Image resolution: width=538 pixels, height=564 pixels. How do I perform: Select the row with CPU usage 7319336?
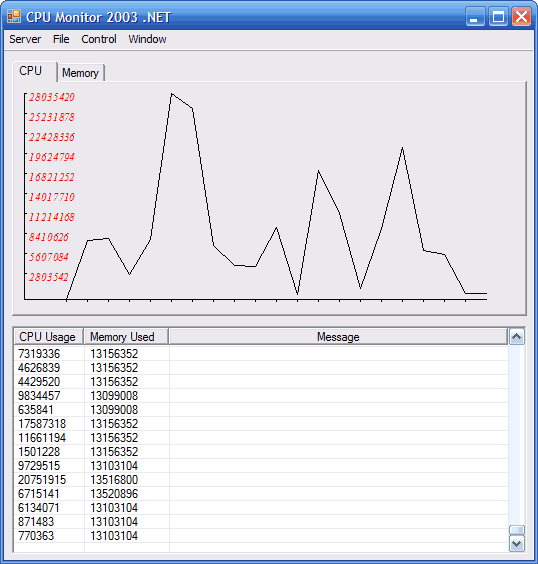point(261,354)
